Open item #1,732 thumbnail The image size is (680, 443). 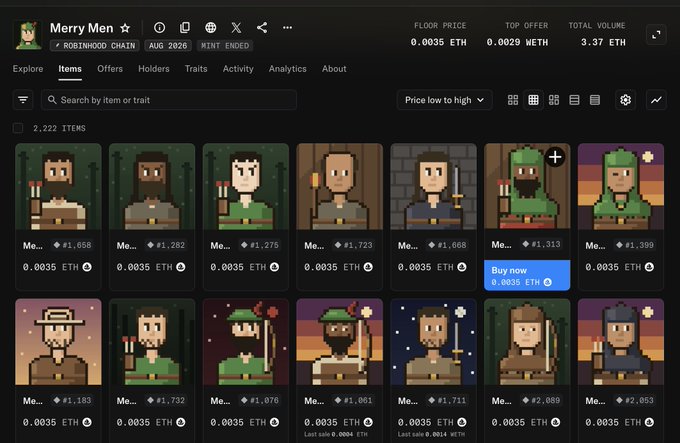point(152,342)
